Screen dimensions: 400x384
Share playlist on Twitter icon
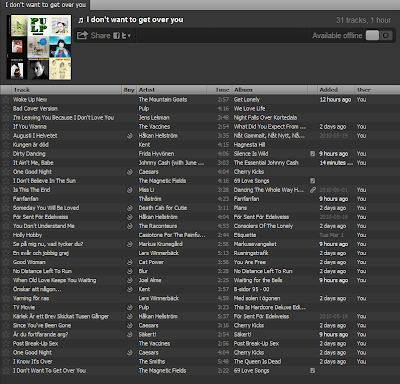pos(124,36)
